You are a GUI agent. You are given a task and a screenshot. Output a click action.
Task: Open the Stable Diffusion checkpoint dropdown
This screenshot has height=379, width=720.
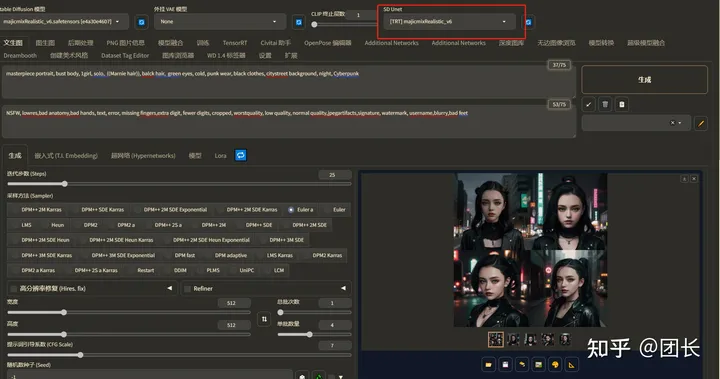64,22
